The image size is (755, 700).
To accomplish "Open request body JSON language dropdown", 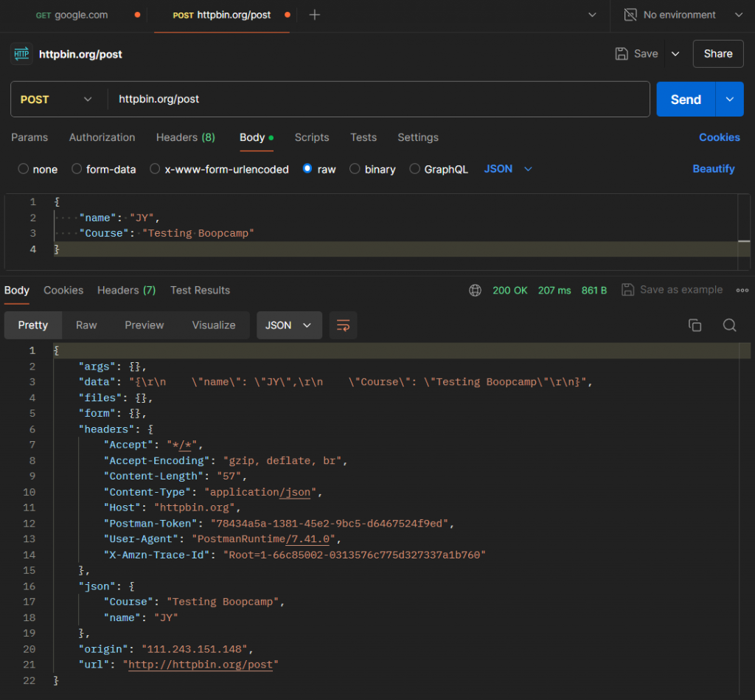I will [x=508, y=169].
